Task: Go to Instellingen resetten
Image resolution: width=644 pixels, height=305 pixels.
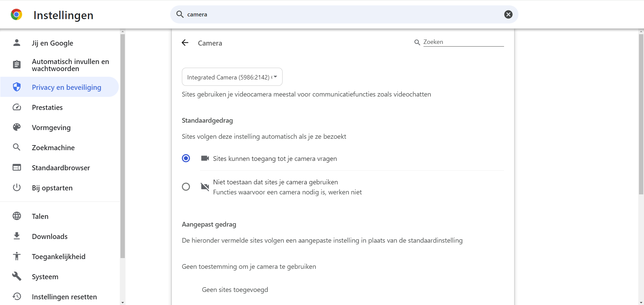Action: click(x=64, y=297)
